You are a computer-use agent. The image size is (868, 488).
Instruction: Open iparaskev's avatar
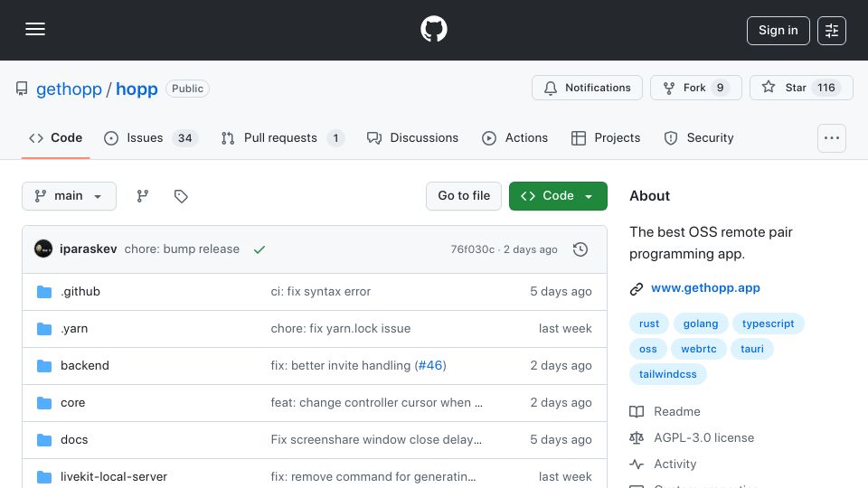[x=43, y=249]
